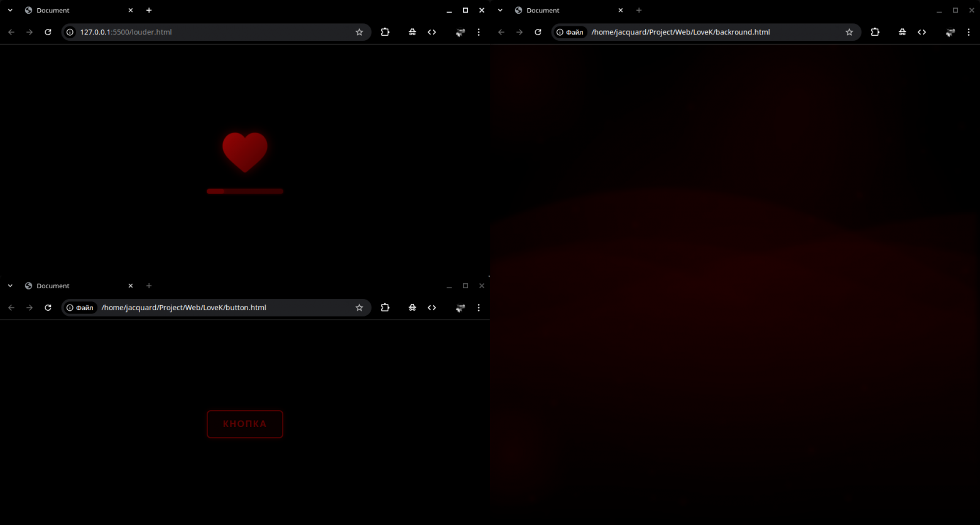Reload the louder.html page
Image resolution: width=980 pixels, height=525 pixels.
pyautogui.click(x=48, y=32)
